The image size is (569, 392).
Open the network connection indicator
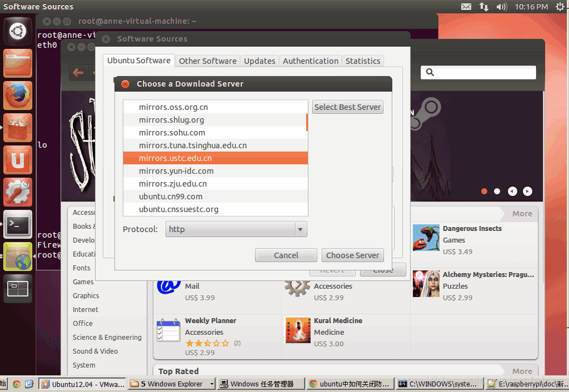(484, 7)
